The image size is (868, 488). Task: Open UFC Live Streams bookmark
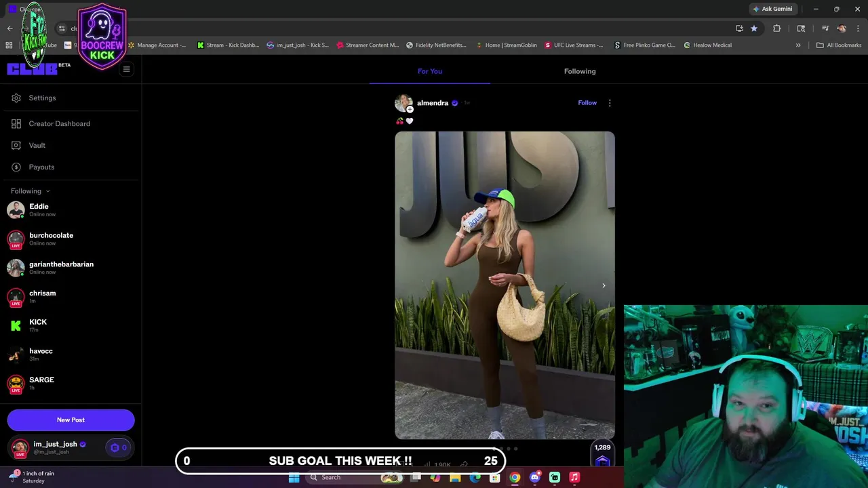574,45
